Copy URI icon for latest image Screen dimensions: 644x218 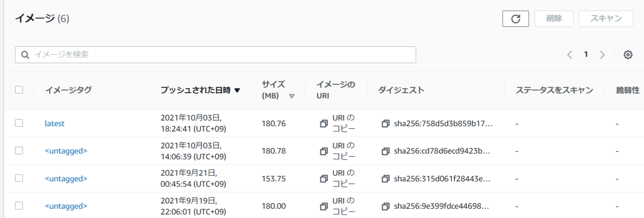(x=324, y=123)
